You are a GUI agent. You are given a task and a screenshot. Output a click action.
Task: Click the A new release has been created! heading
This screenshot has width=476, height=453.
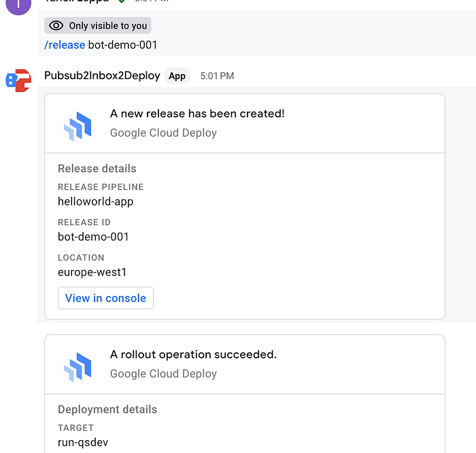pos(197,114)
